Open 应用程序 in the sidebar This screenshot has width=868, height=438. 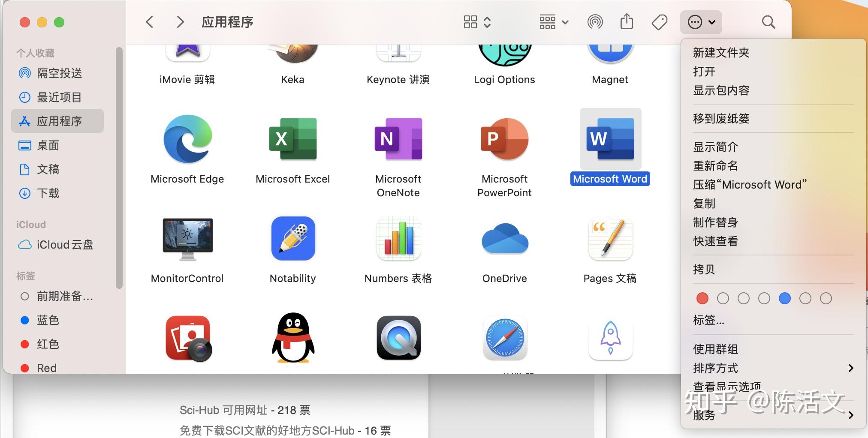57,121
